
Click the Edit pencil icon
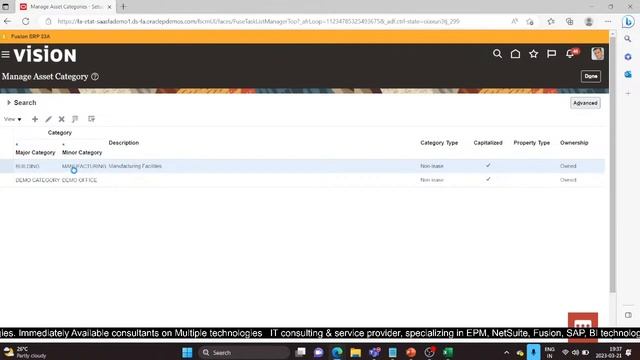coord(49,119)
